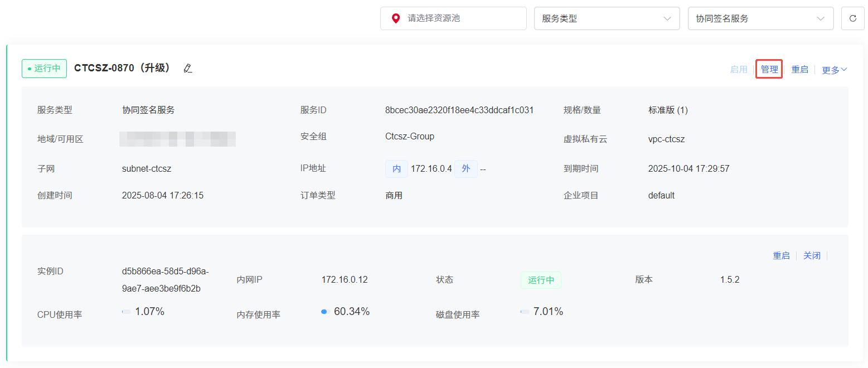Viewport: 868px width, 368px height.
Task: Restart the instance via lower 重启 link
Action: click(x=780, y=256)
